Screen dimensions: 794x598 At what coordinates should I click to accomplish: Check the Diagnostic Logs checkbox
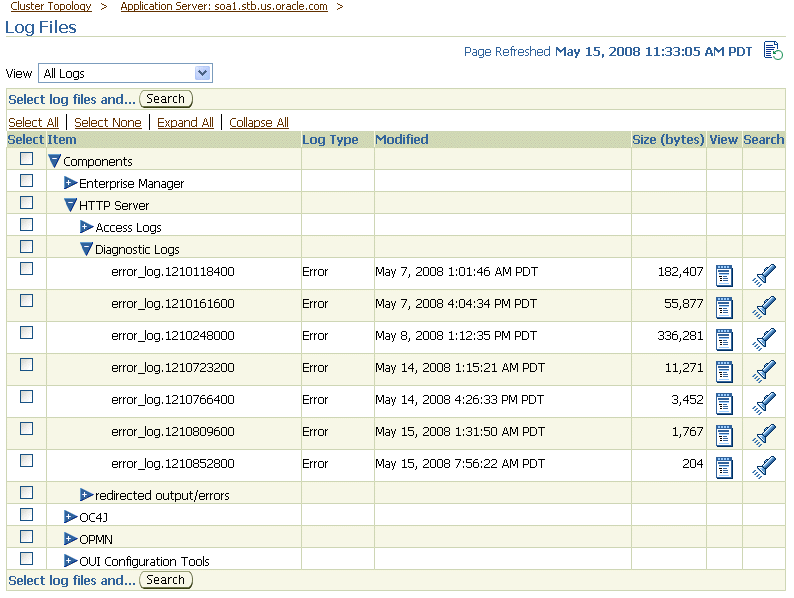point(26,247)
